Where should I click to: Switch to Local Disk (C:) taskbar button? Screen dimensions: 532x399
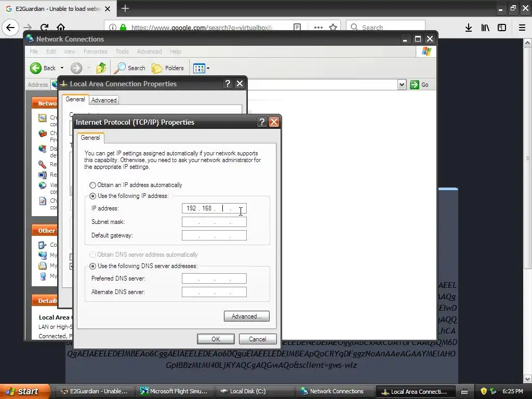(x=255, y=392)
